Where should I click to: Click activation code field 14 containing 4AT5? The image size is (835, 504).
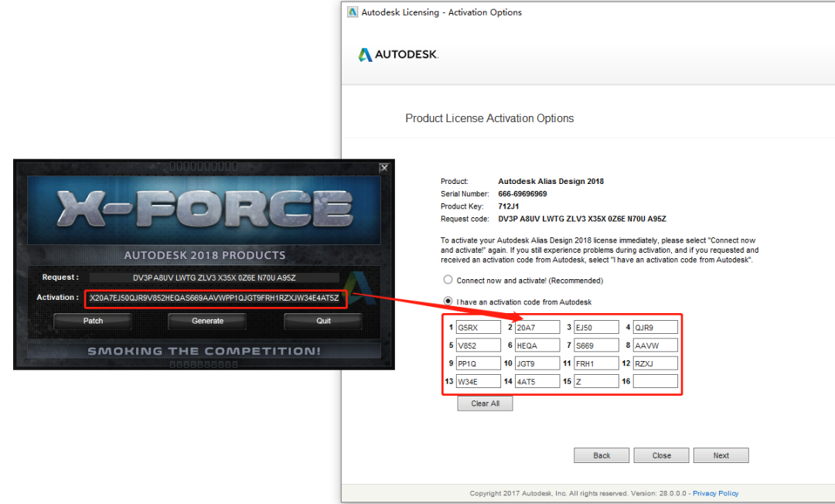tap(537, 381)
